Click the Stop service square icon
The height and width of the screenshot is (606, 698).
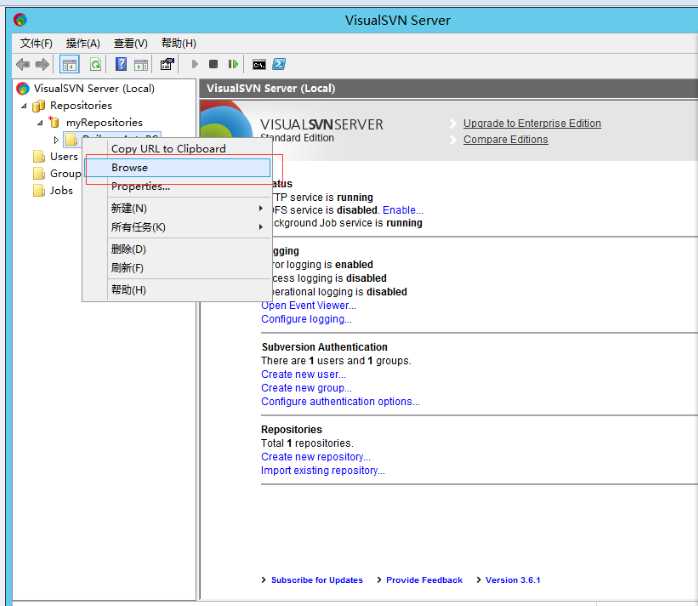[x=213, y=65]
